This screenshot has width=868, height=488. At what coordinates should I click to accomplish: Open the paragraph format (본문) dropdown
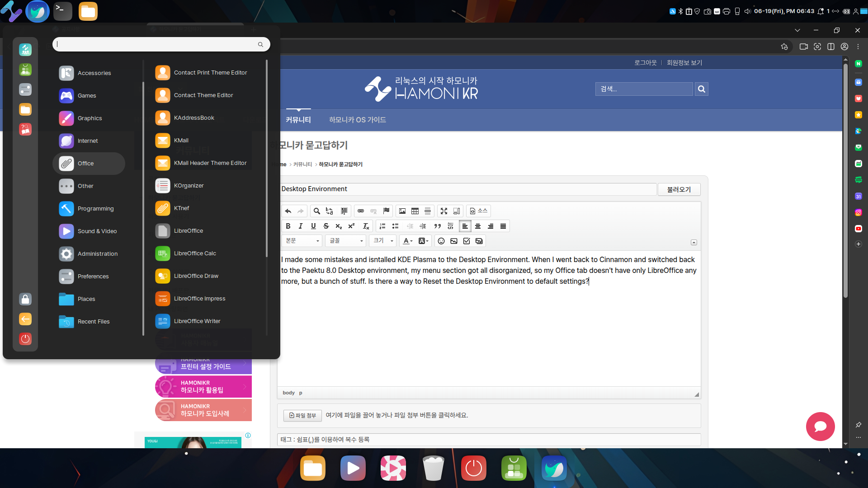pos(302,241)
